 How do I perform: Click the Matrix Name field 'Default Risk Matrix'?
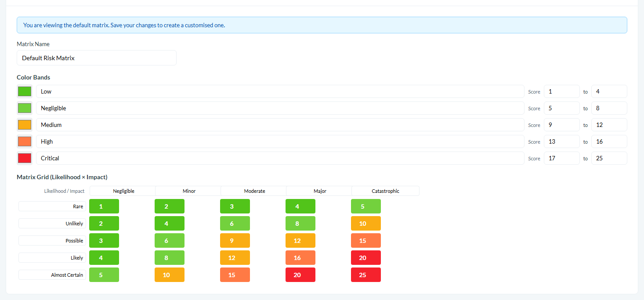[97, 58]
